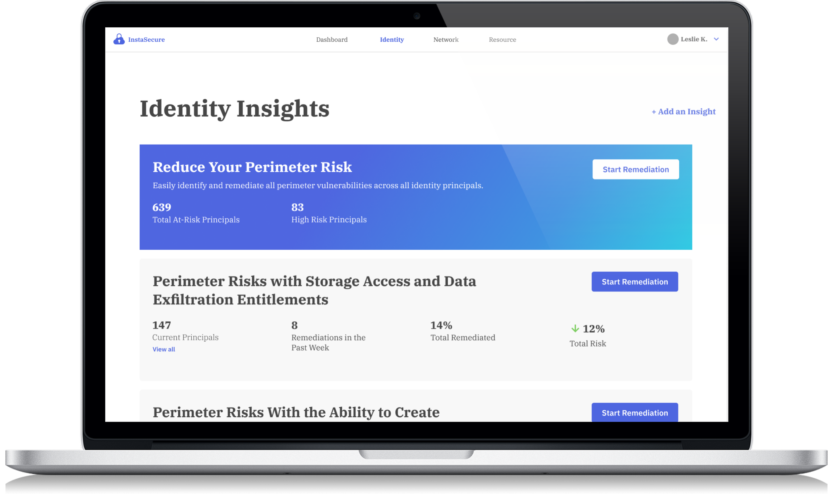Click Start Remediation for perimeter risk banner
Image resolution: width=833 pixels, height=504 pixels.
coord(635,169)
